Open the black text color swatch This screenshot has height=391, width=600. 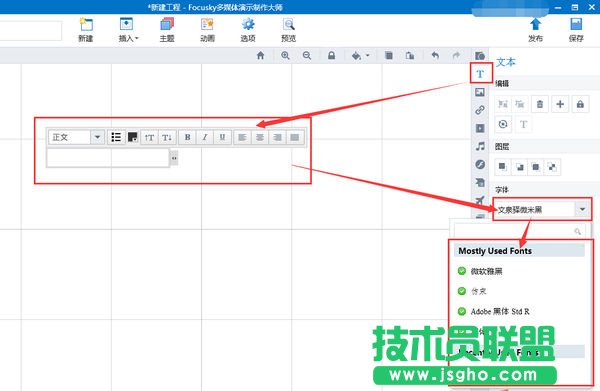132,137
